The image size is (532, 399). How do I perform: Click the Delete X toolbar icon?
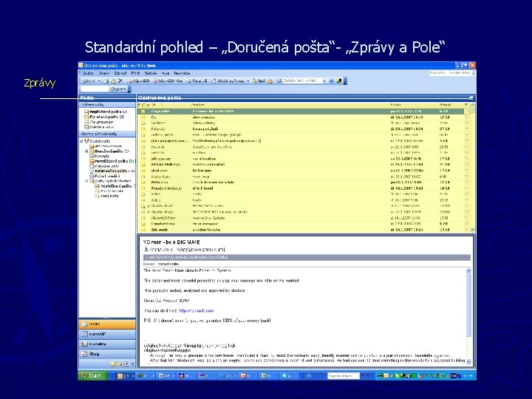pos(120,81)
